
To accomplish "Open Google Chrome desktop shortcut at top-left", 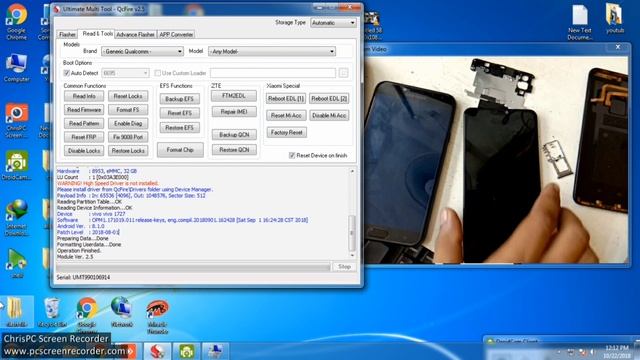I will tap(16, 22).
